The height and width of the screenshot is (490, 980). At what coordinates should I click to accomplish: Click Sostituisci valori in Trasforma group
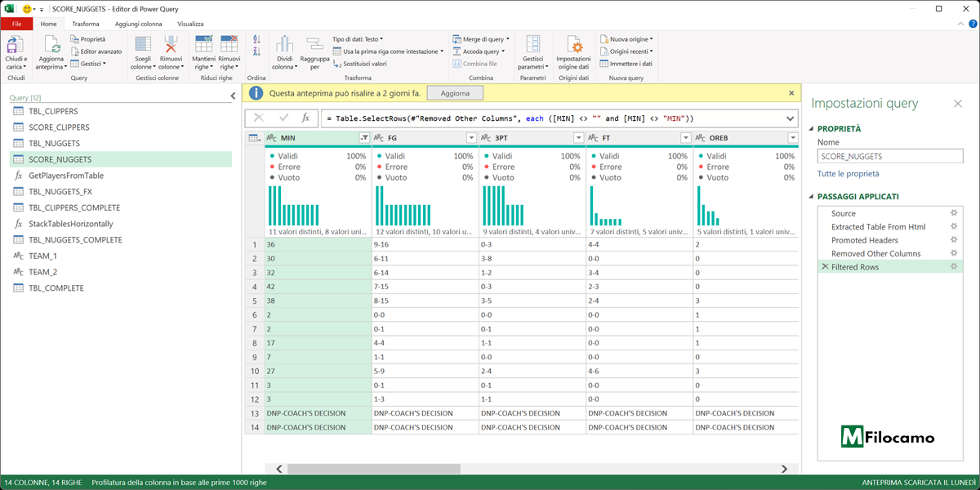(x=359, y=63)
